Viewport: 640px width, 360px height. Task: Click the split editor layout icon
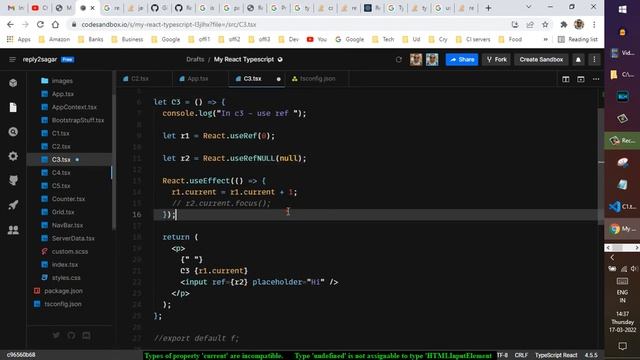coord(566,79)
